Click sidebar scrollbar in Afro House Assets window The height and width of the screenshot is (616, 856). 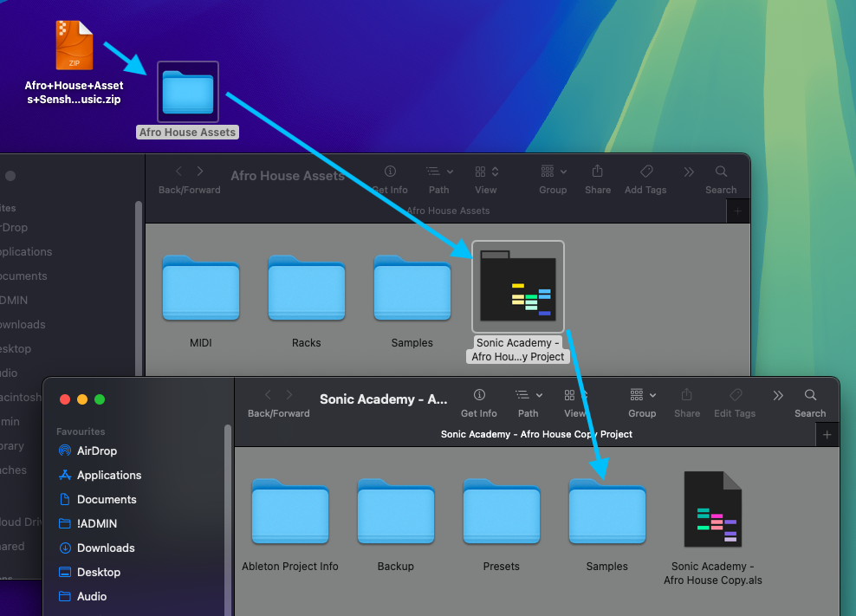pos(139,287)
